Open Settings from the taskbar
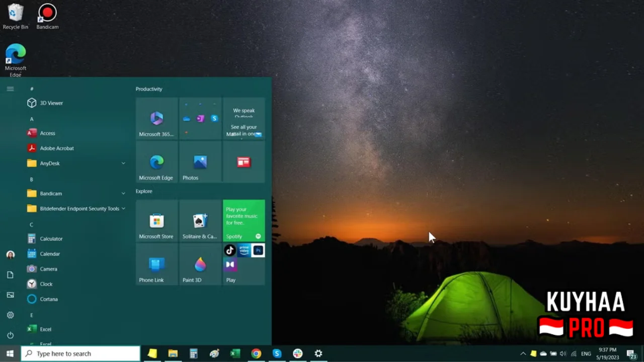 [x=318, y=353]
